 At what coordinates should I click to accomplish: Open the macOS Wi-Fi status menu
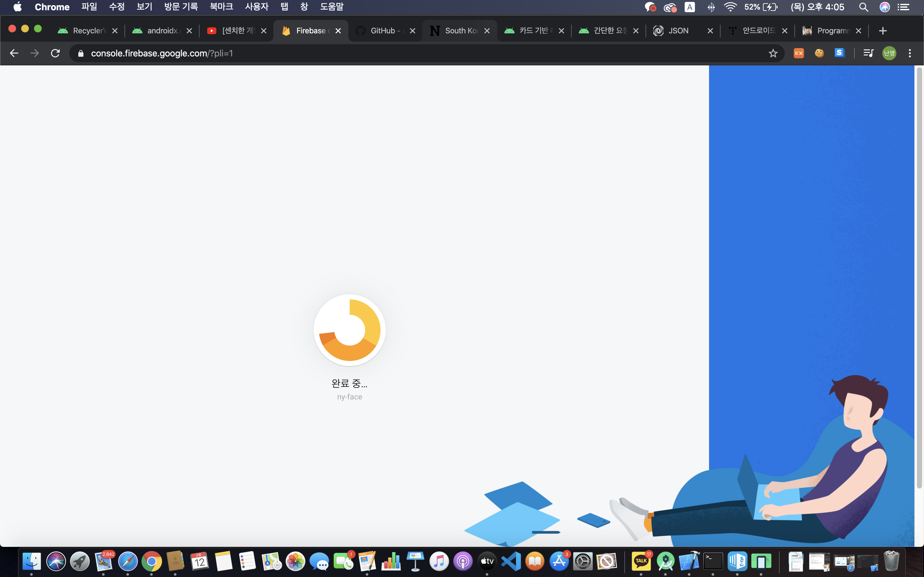tap(730, 7)
